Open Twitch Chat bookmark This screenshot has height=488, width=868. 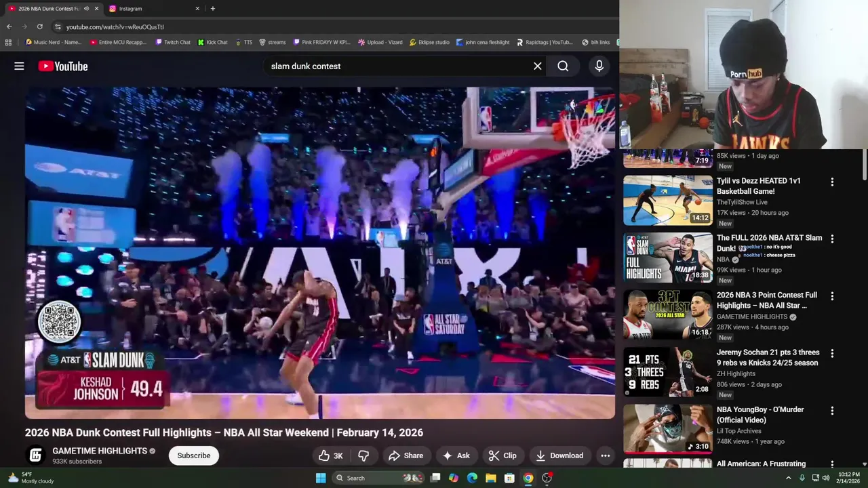tap(173, 42)
